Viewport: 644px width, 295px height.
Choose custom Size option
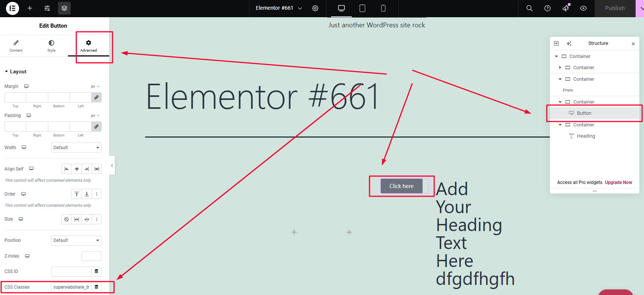tap(97, 219)
